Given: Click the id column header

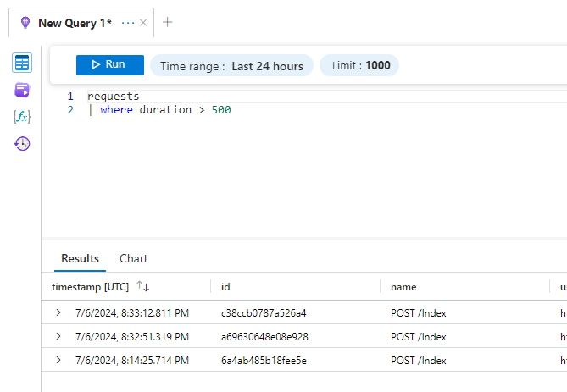Looking at the screenshot, I should tap(225, 287).
